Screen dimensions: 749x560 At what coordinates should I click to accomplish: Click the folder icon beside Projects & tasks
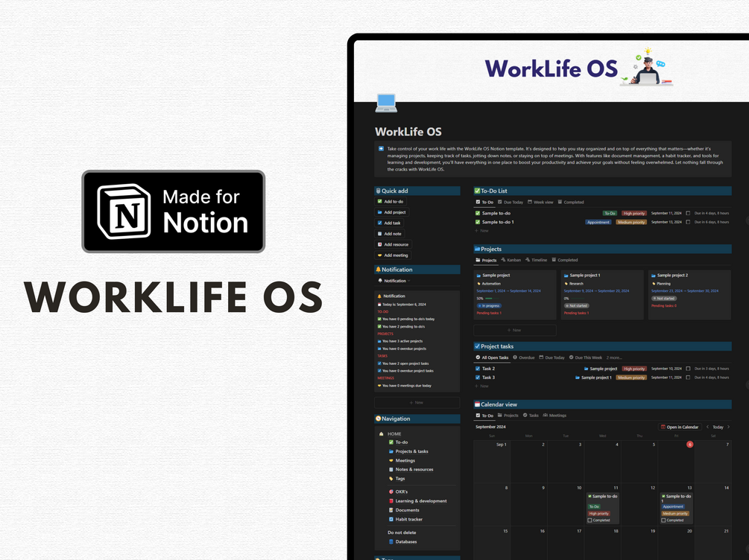[x=391, y=451]
